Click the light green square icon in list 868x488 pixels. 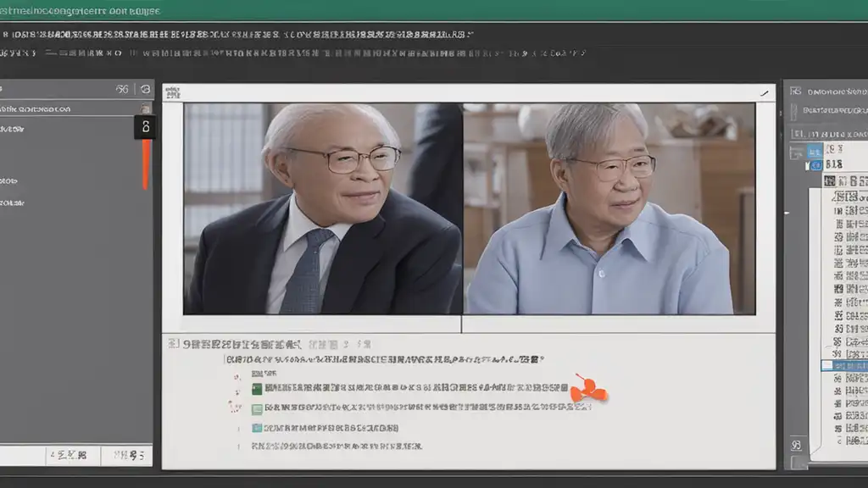(257, 409)
